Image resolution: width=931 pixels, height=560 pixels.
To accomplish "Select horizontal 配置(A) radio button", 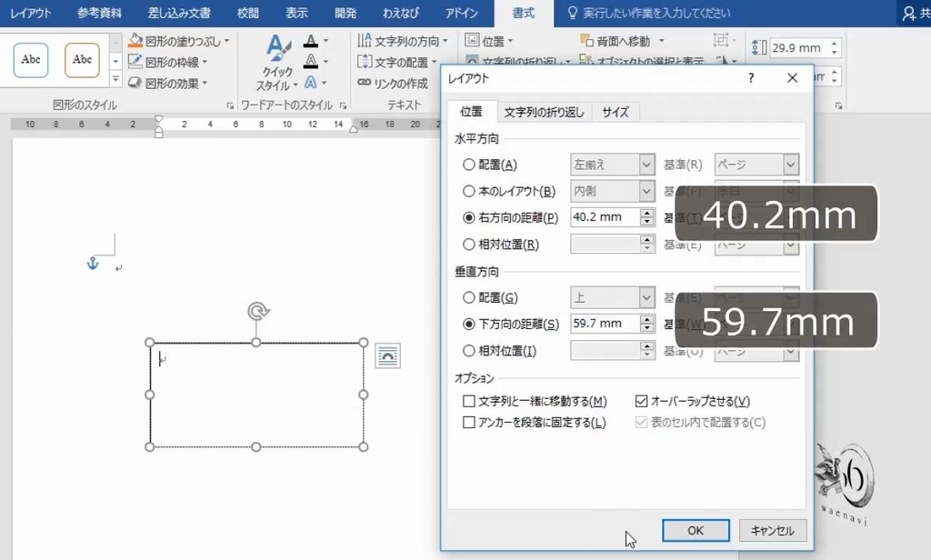I will 469,165.
